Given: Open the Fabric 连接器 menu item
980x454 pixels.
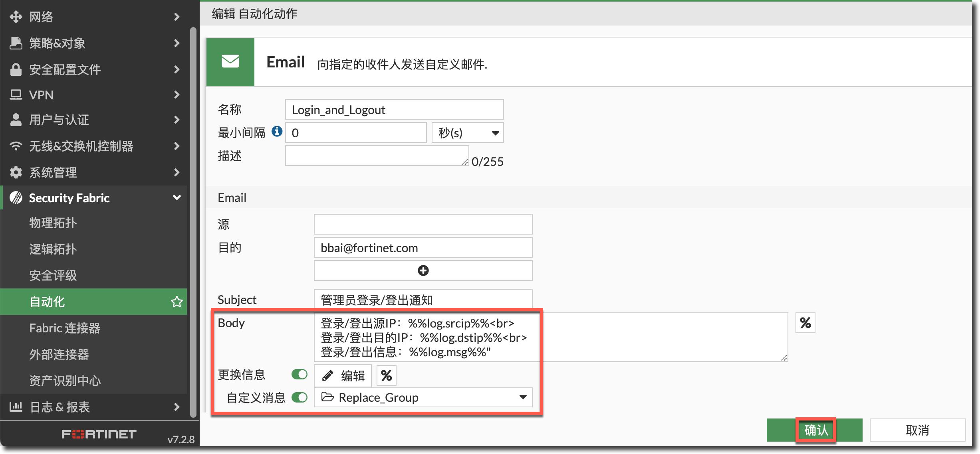Looking at the screenshot, I should coord(65,328).
